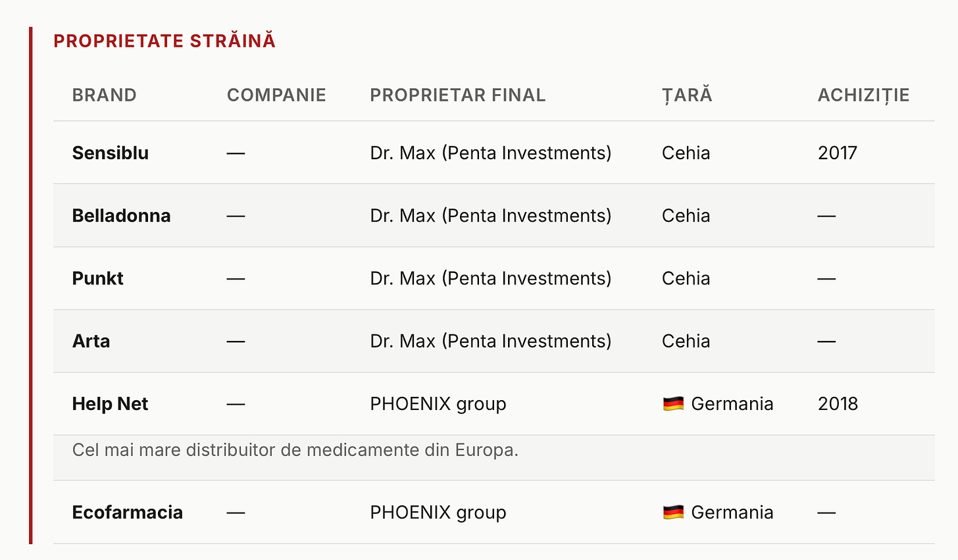Click the Punkt brand name
This screenshot has height=560, width=958.
click(97, 278)
